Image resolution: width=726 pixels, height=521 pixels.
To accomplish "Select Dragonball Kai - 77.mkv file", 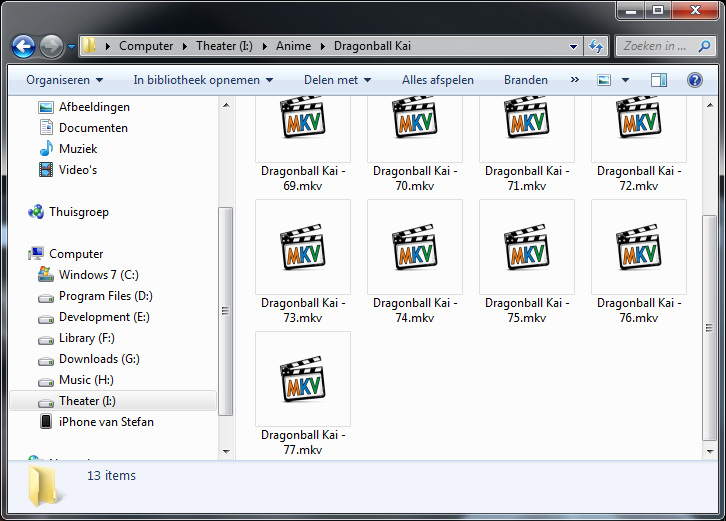I will (303, 393).
